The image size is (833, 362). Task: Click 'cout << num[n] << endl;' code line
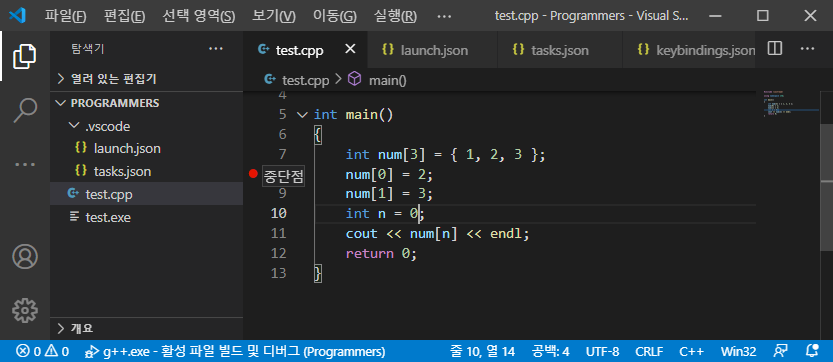coord(438,233)
